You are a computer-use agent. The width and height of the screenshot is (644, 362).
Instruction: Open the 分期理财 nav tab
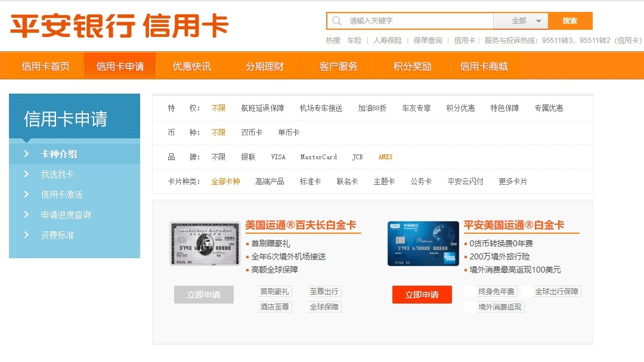tap(265, 66)
